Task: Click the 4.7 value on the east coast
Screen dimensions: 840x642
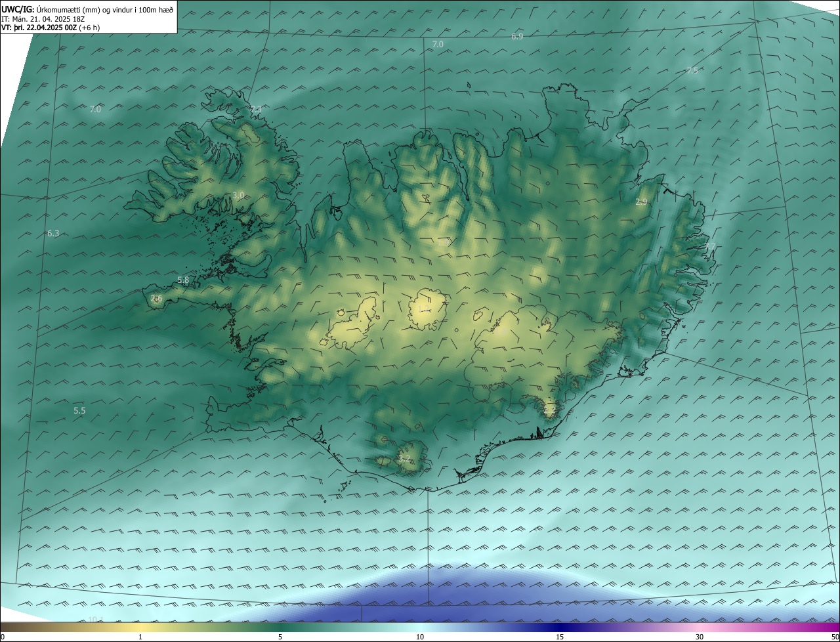Action: (710, 247)
